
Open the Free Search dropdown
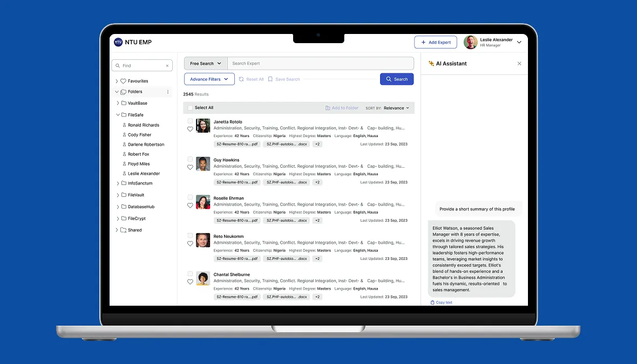[206, 63]
